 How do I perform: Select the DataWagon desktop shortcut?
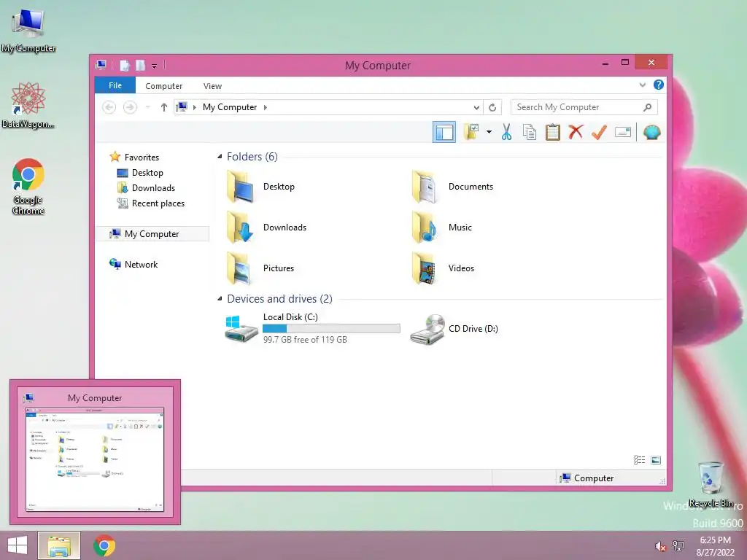28,105
